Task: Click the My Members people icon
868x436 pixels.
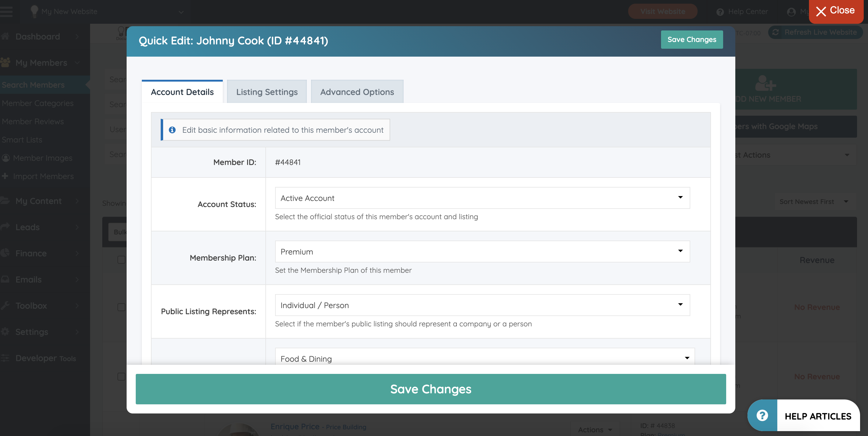Action: pos(5,63)
